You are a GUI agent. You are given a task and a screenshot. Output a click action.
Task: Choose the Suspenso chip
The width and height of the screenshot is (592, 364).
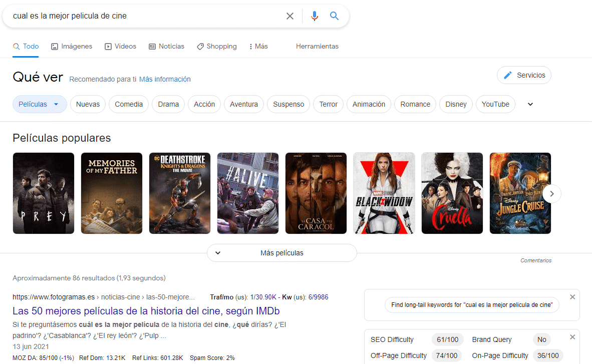click(x=288, y=104)
